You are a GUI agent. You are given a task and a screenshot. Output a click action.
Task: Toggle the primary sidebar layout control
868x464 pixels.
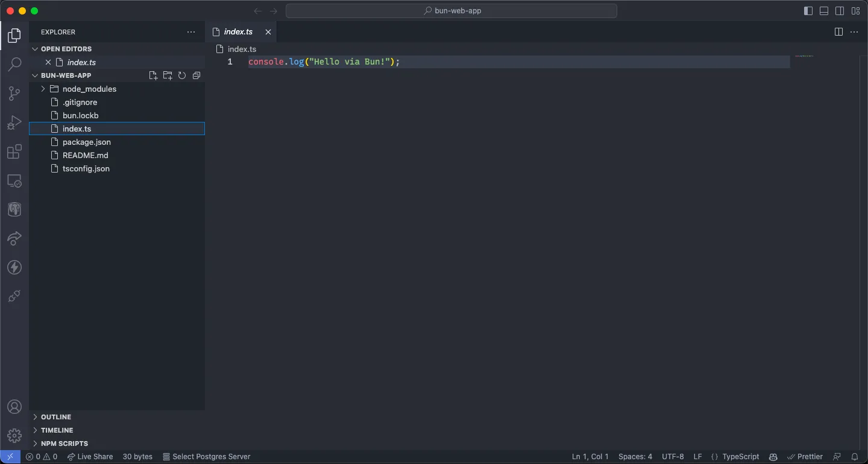coord(808,10)
